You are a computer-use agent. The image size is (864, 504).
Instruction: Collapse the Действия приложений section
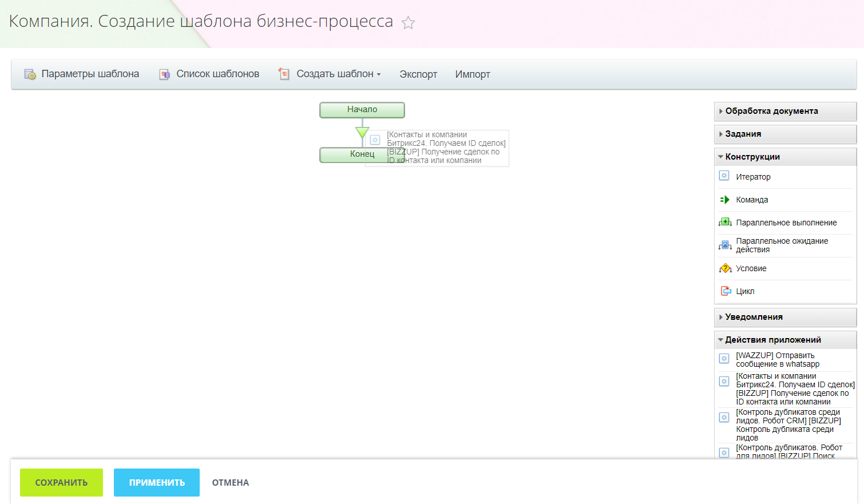[785, 340]
